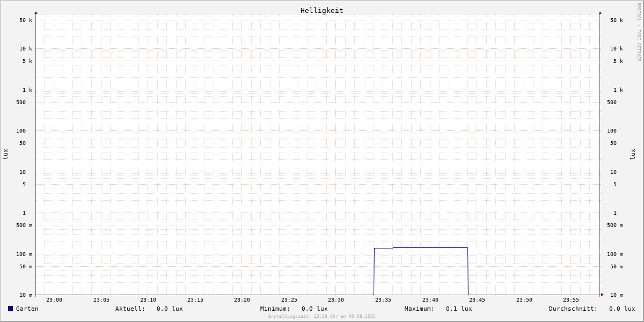Click the 23:00 time axis label

54,300
